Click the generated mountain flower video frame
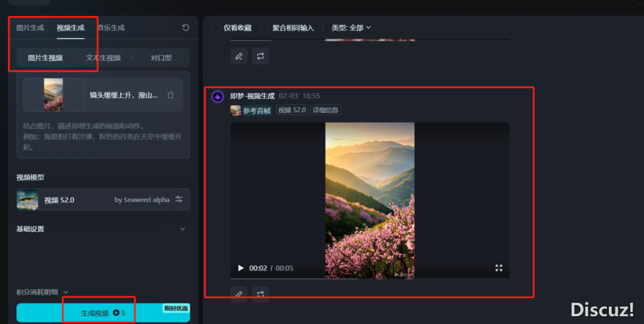Image resolution: width=644 pixels, height=324 pixels. click(x=370, y=200)
